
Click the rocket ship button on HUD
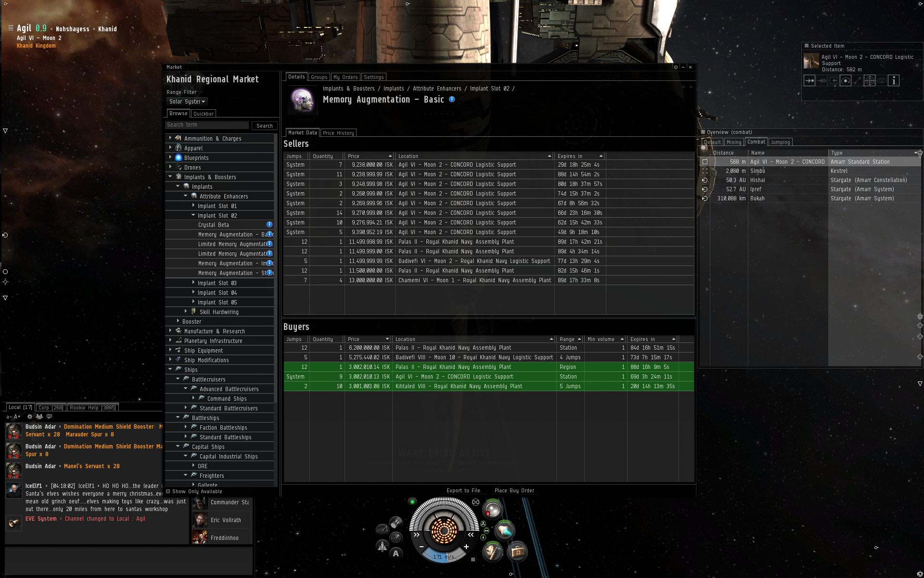coord(382,546)
